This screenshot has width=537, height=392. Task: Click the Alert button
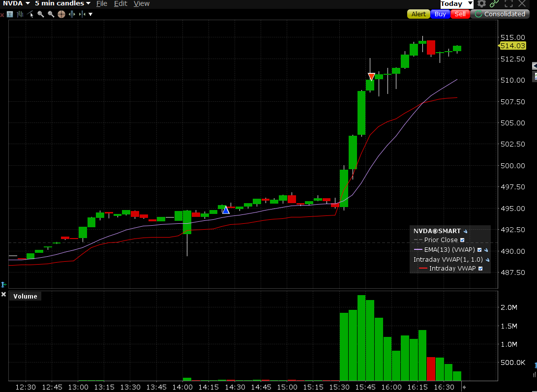418,14
